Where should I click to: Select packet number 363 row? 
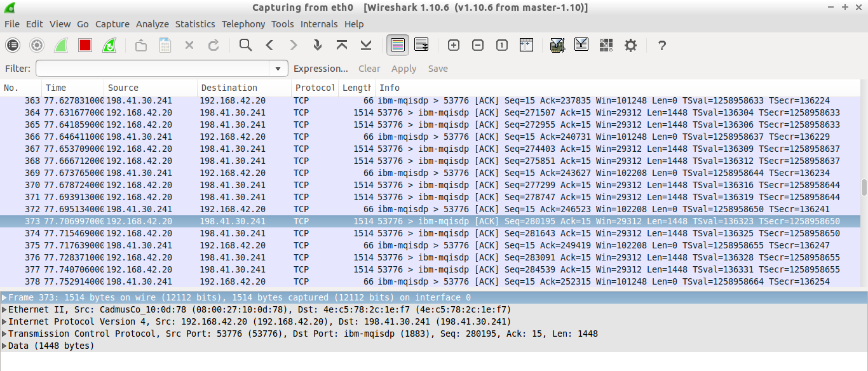coord(430,100)
